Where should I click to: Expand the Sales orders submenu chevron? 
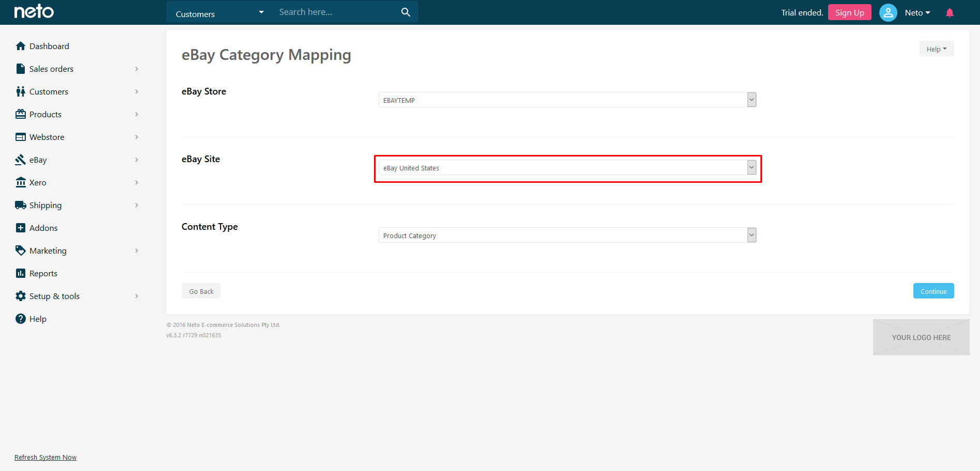tap(137, 69)
